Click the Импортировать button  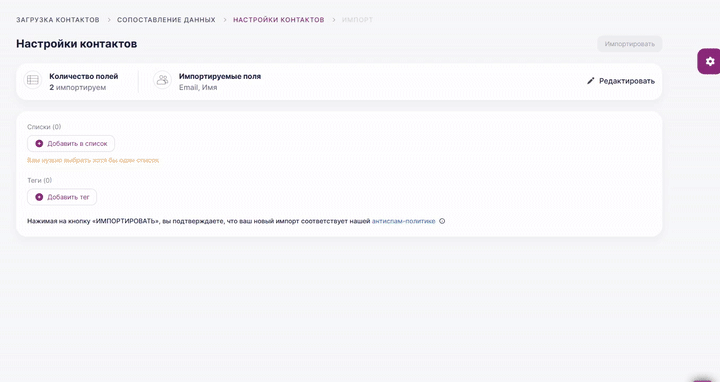630,44
